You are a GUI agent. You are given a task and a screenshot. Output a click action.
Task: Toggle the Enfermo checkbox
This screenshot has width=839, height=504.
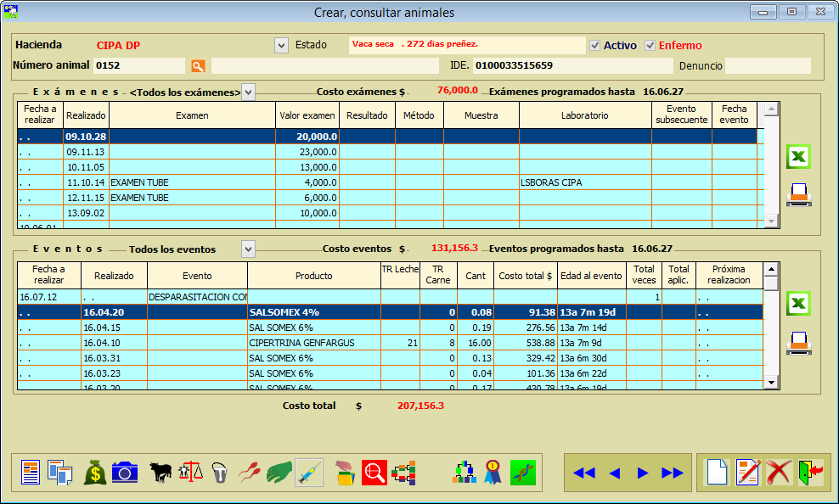[x=650, y=45]
